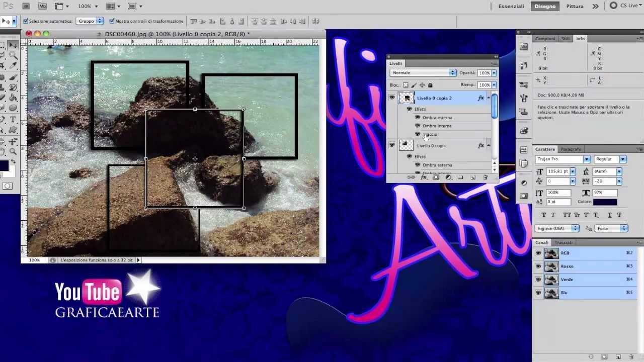
Task: Create new layer in Livelli panel
Action: (473, 177)
